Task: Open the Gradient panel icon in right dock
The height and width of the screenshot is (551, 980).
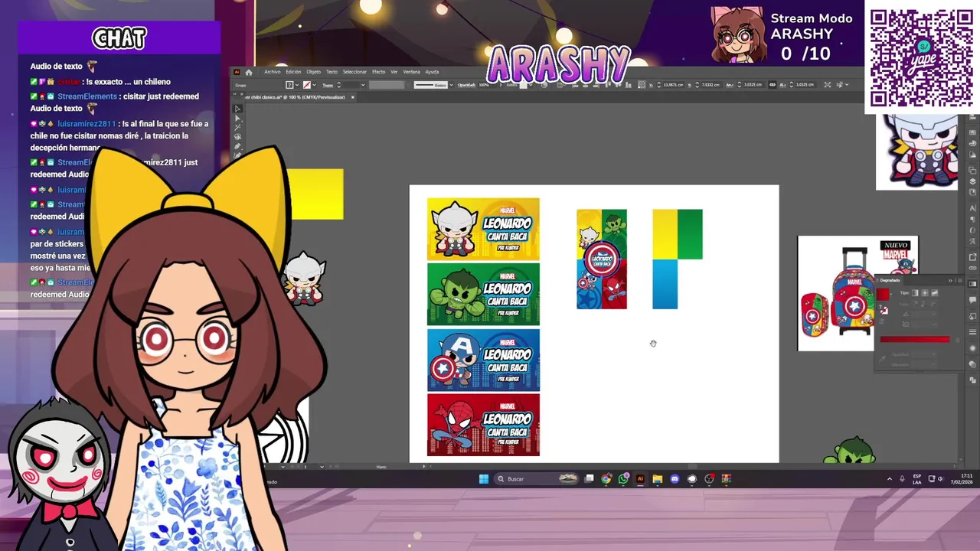Action: click(972, 284)
